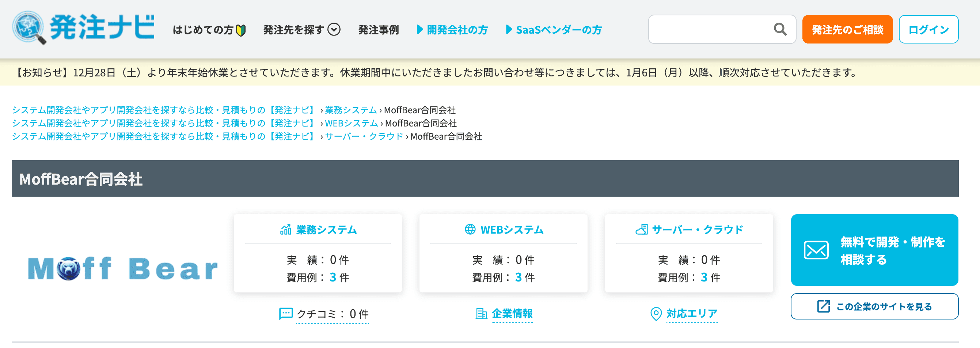This screenshot has height=348, width=980.
Task: Click the ログイン button
Action: (928, 30)
